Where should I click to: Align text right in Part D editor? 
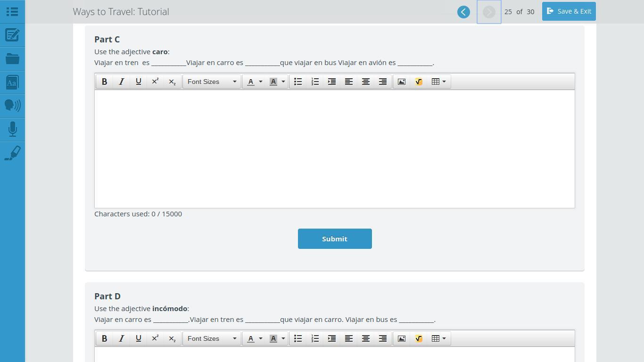[x=383, y=338]
